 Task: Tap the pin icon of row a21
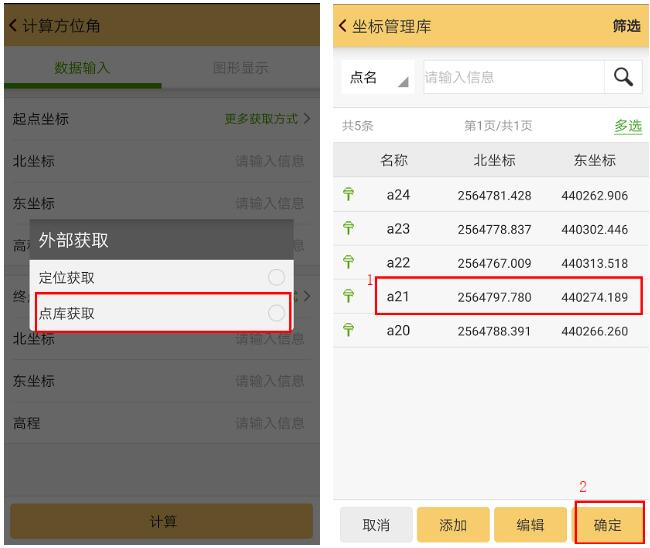pos(348,296)
